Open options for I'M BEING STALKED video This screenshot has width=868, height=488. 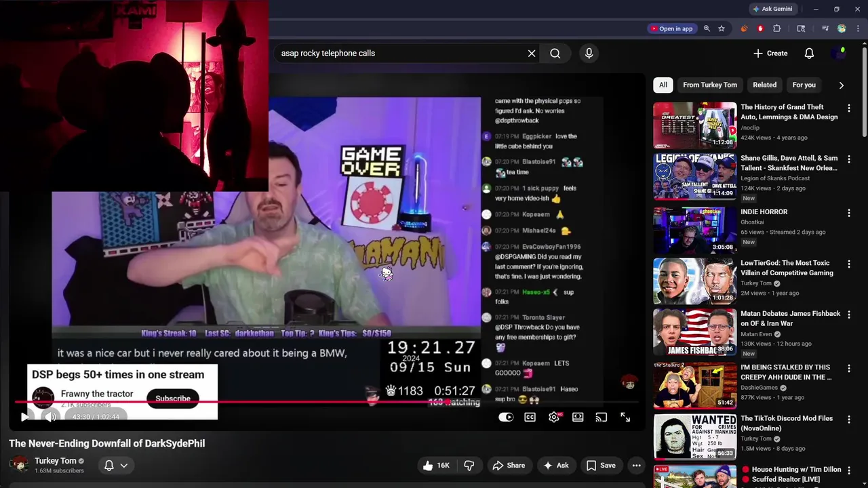[x=849, y=369]
